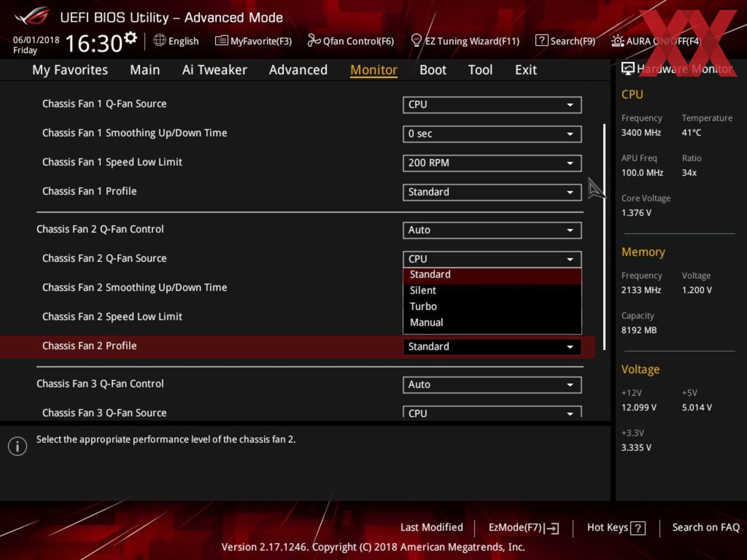Open Chassis Fan 3 Q-Fan Source dropdown
Screen dimensions: 747x560
coord(492,412)
